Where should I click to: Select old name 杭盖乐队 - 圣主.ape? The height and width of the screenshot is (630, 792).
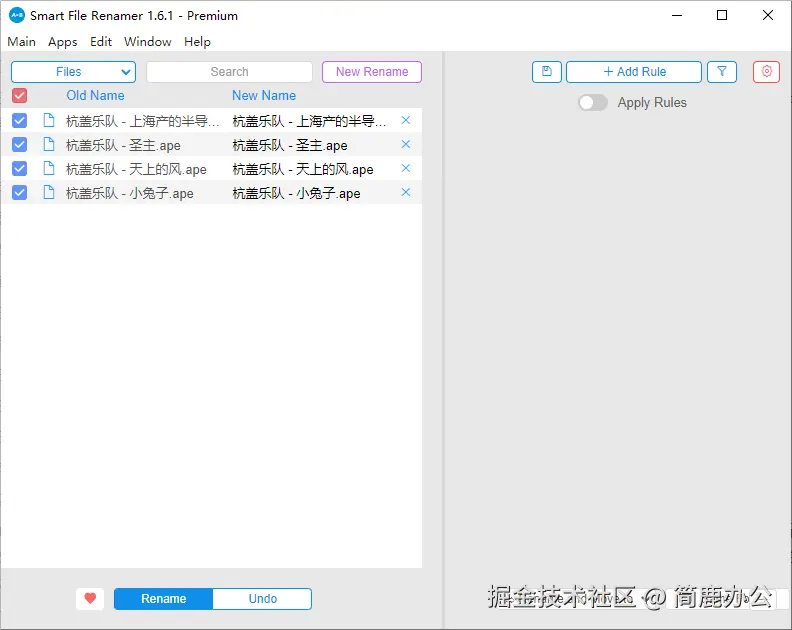[x=123, y=145]
